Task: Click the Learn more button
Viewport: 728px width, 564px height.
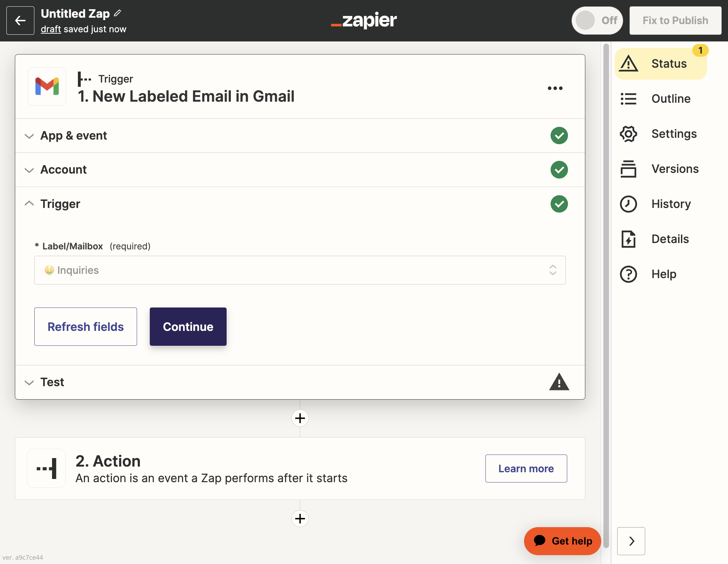Action: [x=526, y=468]
